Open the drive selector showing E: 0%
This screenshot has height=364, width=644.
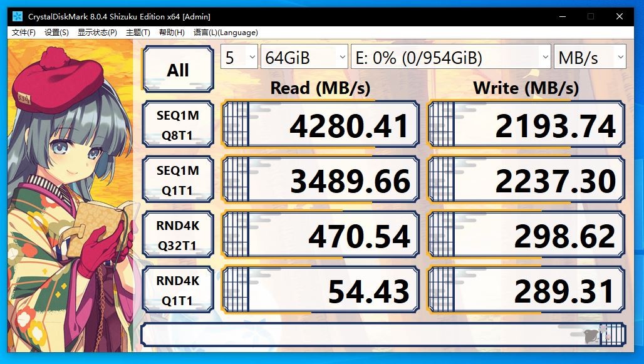pos(451,56)
